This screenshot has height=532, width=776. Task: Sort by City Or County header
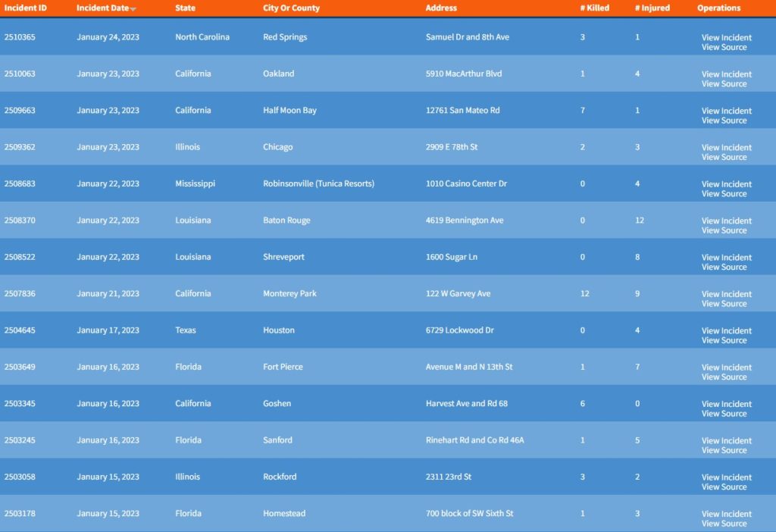(291, 8)
